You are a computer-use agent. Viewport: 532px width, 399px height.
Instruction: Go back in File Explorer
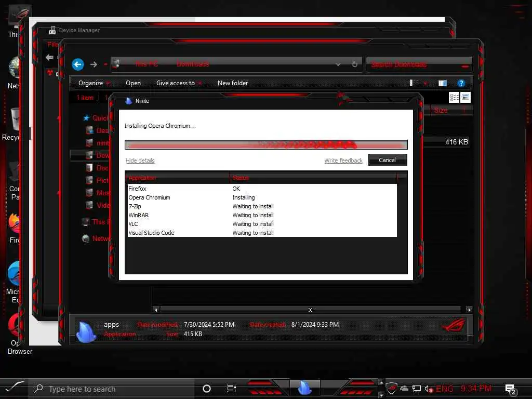click(x=78, y=64)
